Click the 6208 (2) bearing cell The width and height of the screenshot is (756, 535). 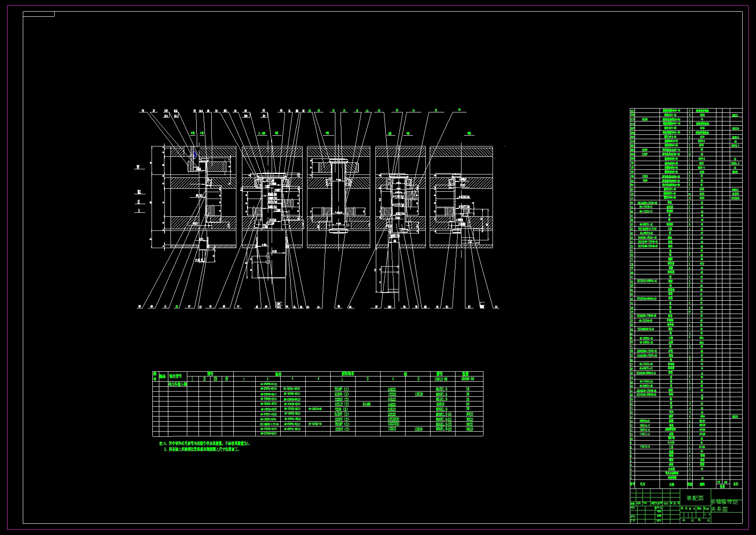pos(341,409)
